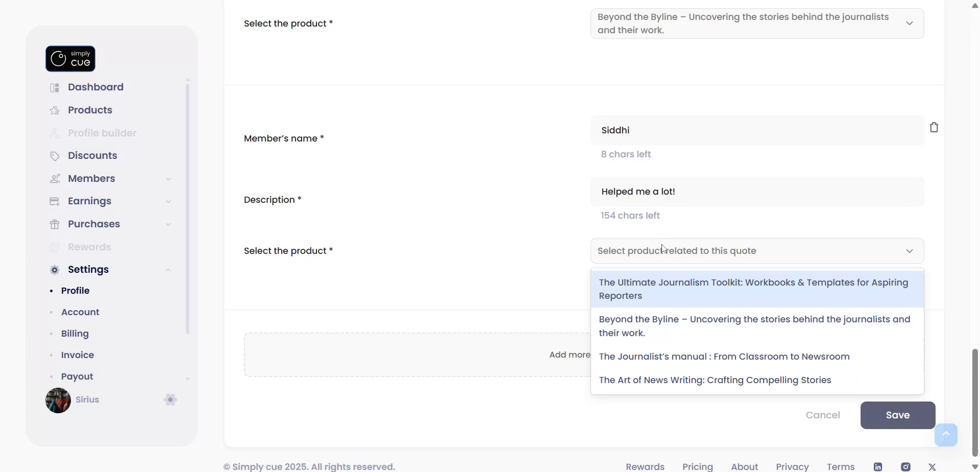
Task: Click the Simply Cue logo
Action: click(70, 59)
